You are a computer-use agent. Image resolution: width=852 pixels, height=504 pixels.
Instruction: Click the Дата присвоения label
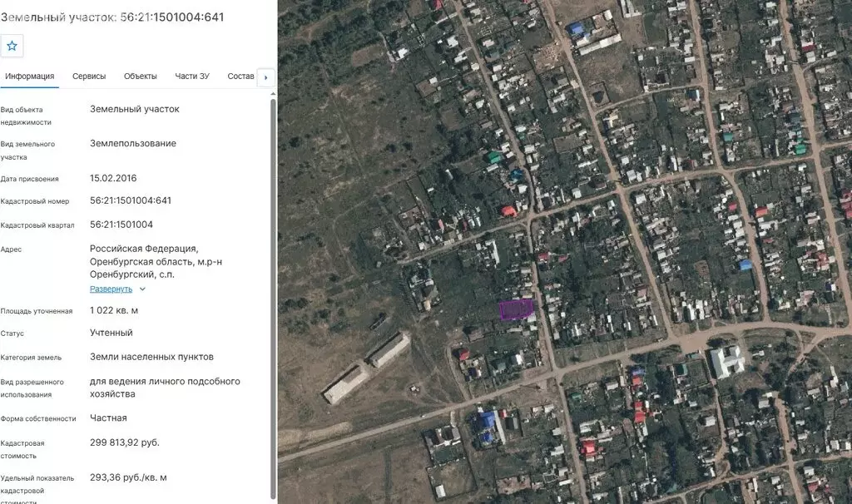[x=29, y=179]
